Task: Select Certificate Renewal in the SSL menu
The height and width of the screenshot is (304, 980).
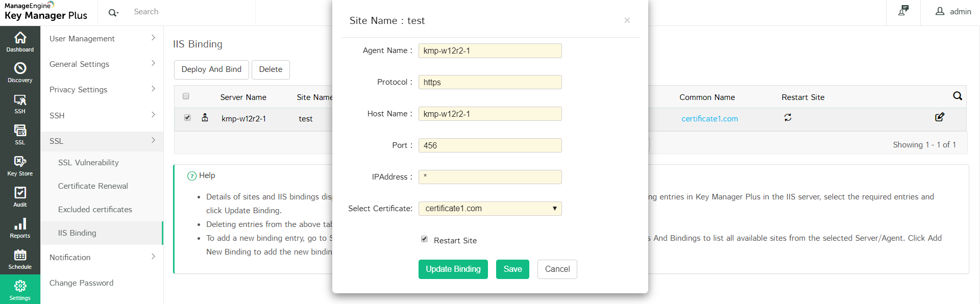Action: coord(93,186)
